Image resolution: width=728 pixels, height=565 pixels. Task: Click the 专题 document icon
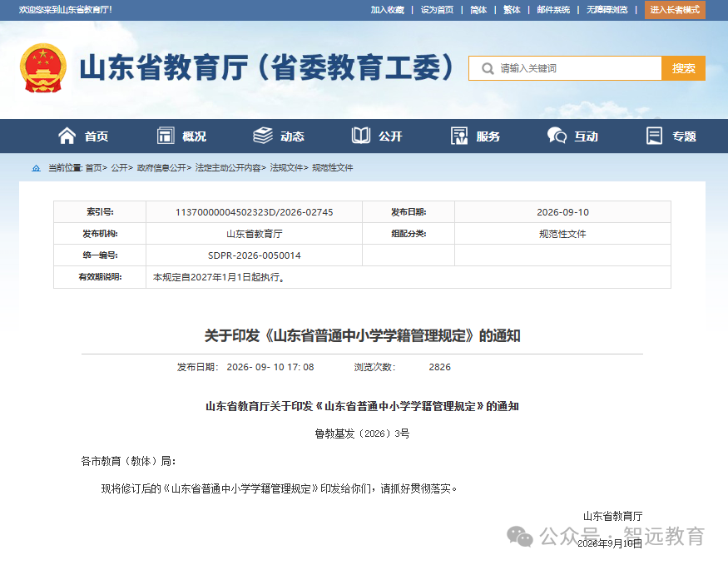pyautogui.click(x=654, y=136)
